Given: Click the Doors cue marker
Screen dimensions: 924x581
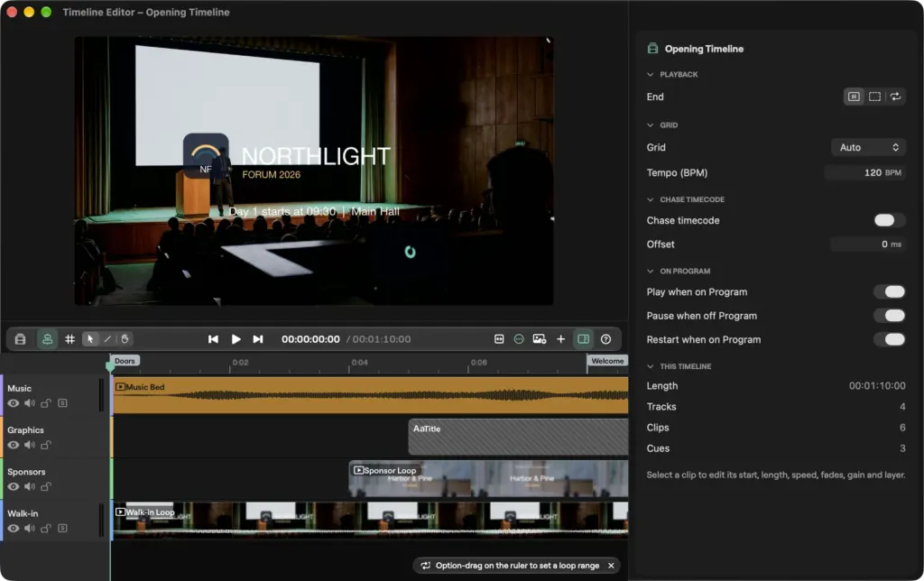Looking at the screenshot, I should 125,361.
